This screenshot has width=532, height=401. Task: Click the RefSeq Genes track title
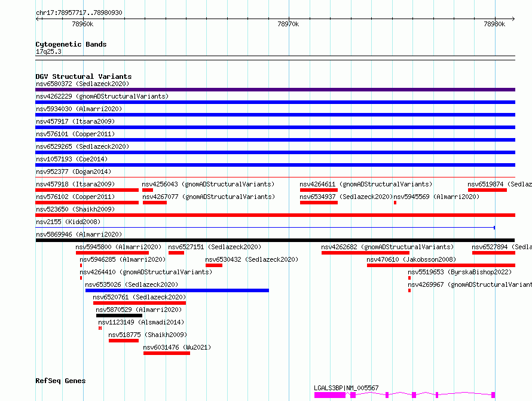coord(60,381)
